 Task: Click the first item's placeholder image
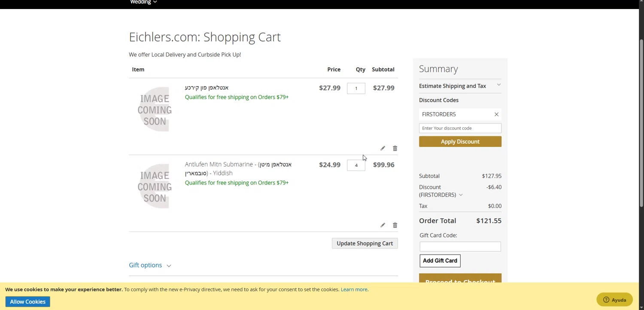click(155, 110)
